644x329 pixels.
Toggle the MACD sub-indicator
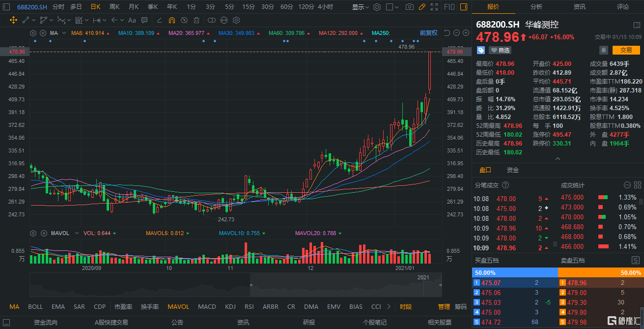[207, 306]
